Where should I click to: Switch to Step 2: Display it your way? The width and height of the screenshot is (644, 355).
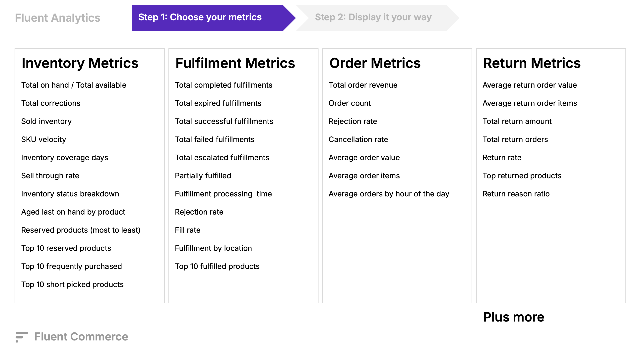[x=373, y=18]
